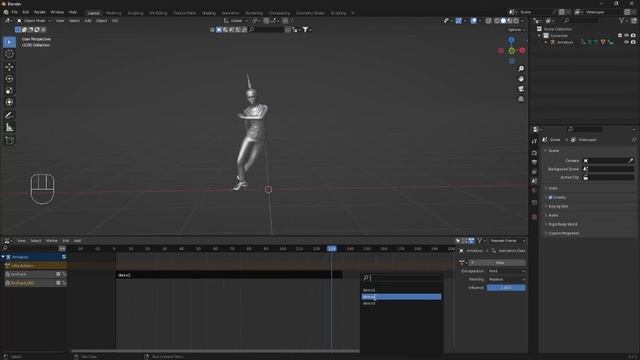The image size is (640, 360).
Task: Select the Cursor tool
Action: coord(9,54)
